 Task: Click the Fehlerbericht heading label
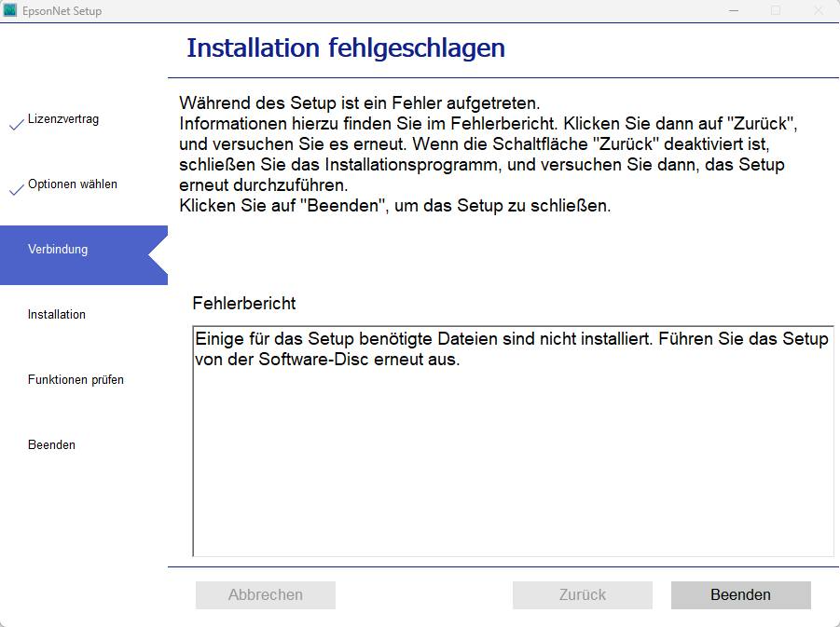[x=226, y=303]
